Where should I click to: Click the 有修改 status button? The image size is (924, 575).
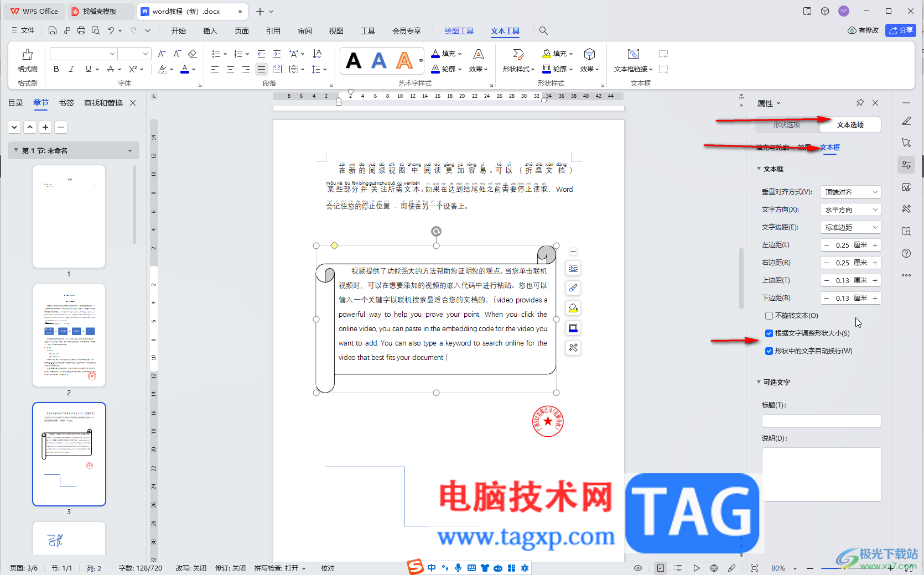coord(863,30)
